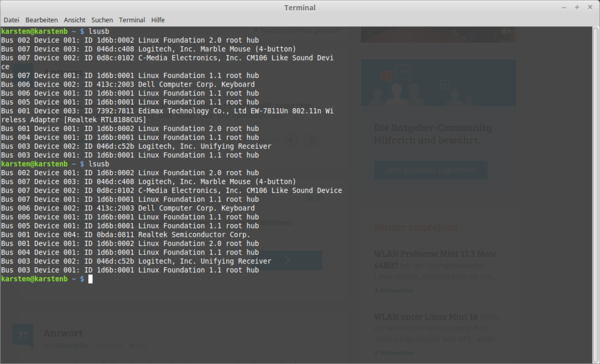
Task: Click second Logitech Unifying Receiver line
Action: pyautogui.click(x=136, y=261)
